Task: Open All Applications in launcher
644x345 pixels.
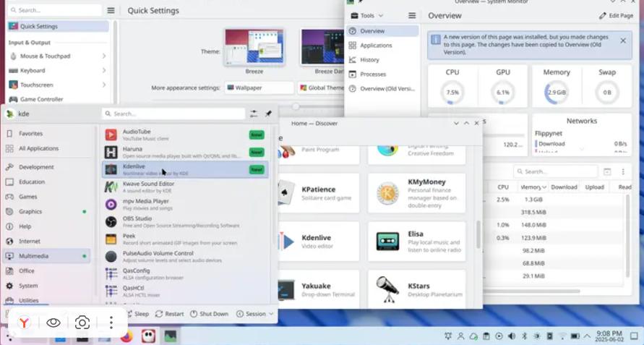Action: pos(47,148)
